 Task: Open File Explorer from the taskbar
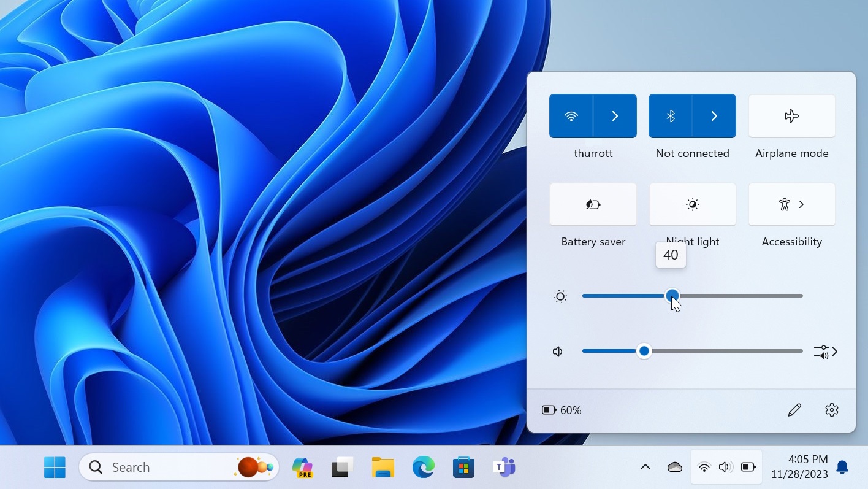point(383,468)
